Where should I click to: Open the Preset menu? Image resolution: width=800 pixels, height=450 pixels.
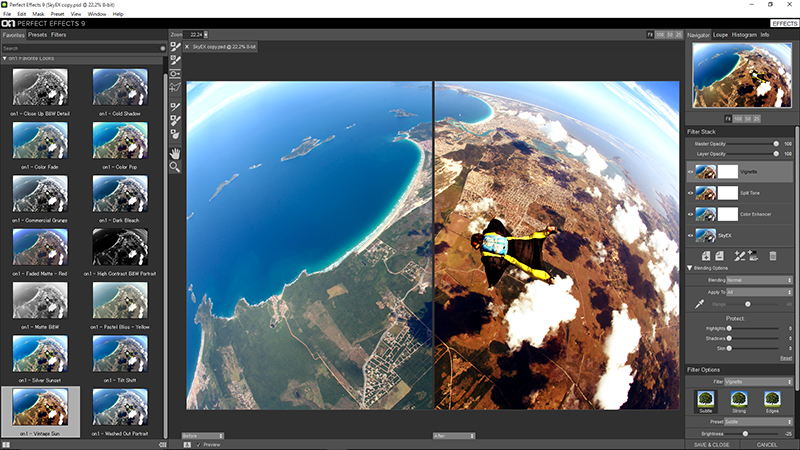(57, 14)
